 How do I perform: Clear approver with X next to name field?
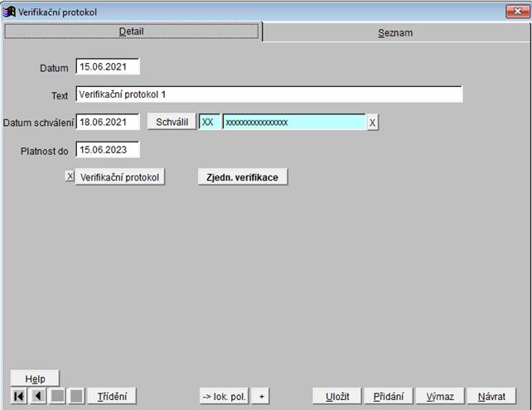tap(373, 123)
